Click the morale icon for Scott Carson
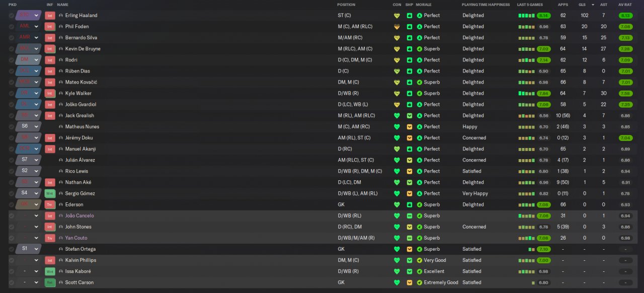Screen dimensions: 644x293 420,282
